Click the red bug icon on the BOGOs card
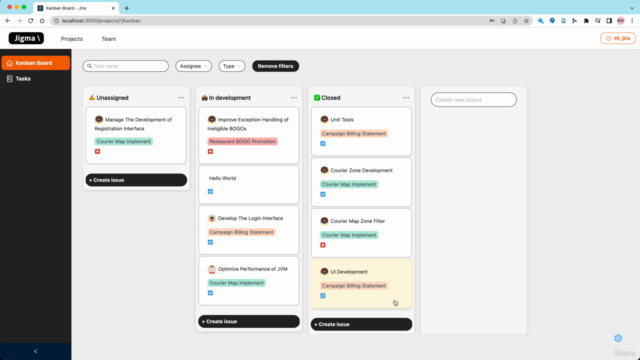The height and width of the screenshot is (360, 640). 210,151
